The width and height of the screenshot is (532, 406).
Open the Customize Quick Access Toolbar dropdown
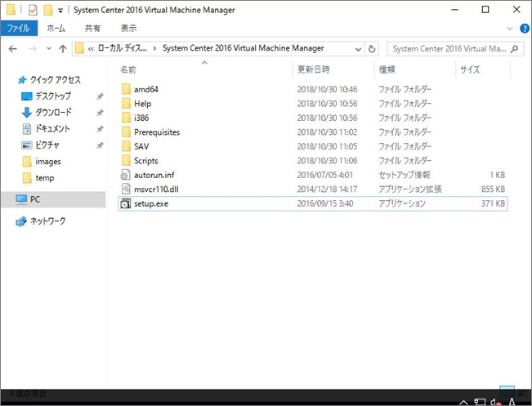(x=61, y=11)
